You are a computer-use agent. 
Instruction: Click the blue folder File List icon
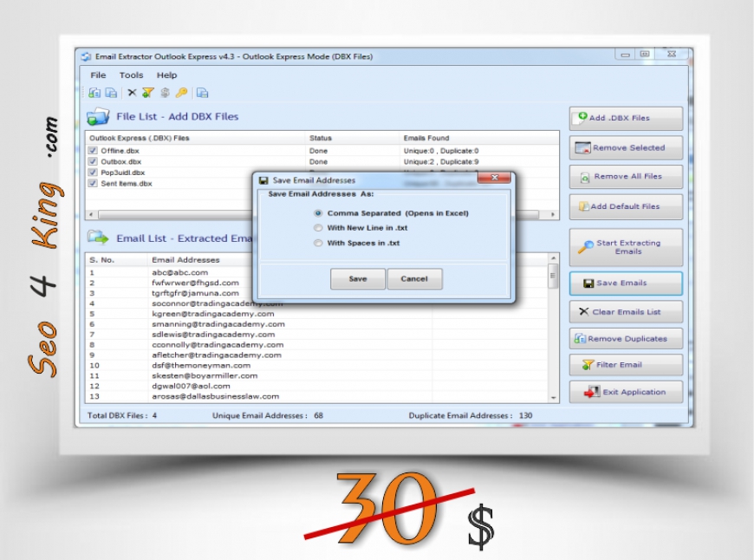[x=98, y=116]
